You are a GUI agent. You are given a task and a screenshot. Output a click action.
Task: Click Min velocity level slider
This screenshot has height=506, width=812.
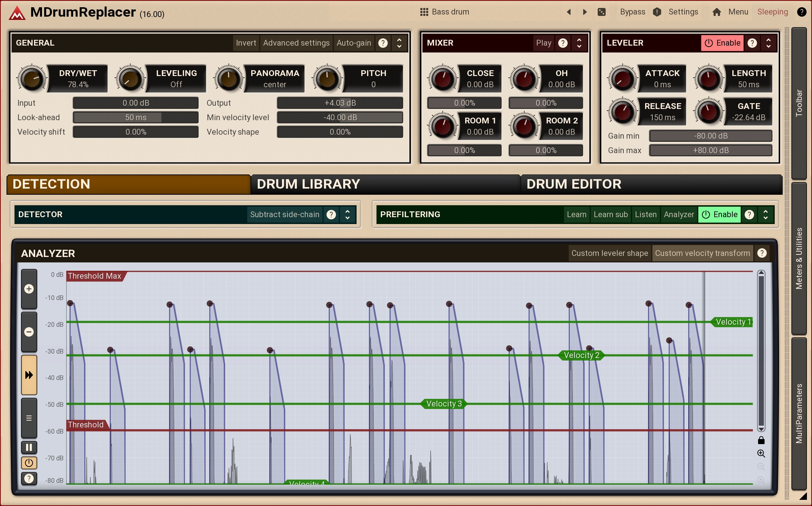pos(340,118)
